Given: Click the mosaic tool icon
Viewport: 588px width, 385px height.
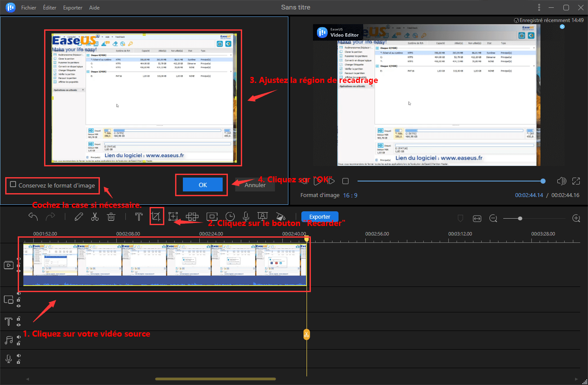Looking at the screenshot, I should [x=192, y=217].
